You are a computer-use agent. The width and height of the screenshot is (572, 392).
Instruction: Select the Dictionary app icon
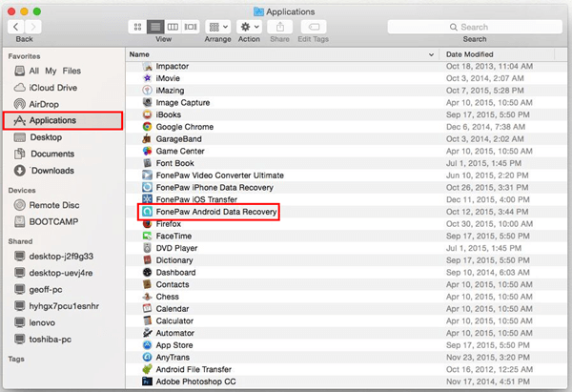147,260
